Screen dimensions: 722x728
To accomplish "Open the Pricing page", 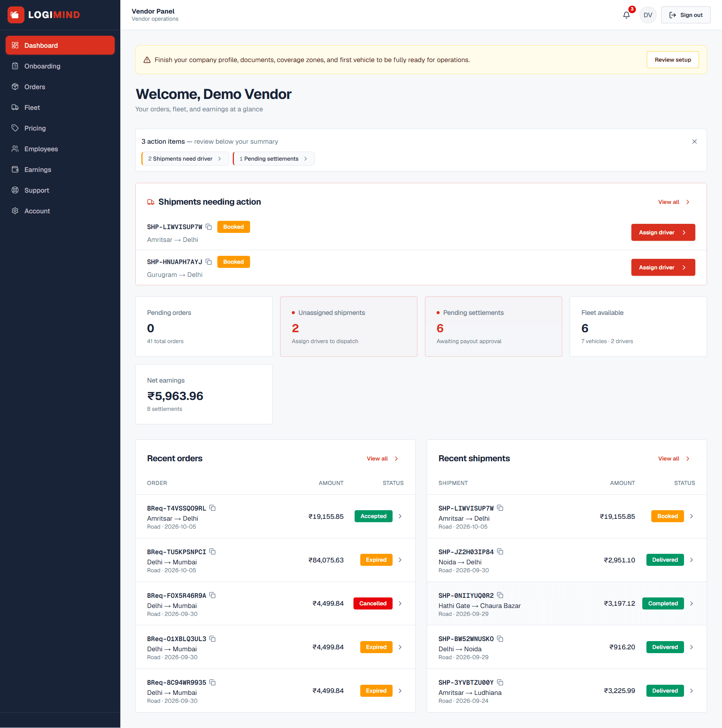I will [x=60, y=128].
